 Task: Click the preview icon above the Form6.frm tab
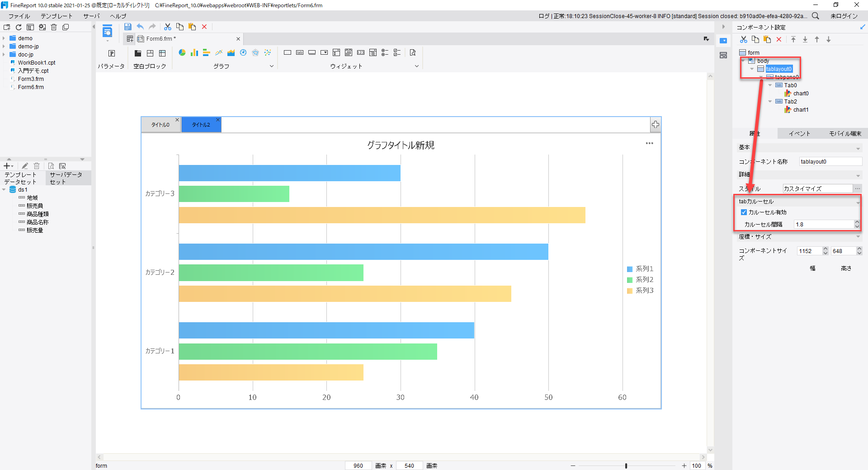pyautogui.click(x=107, y=32)
